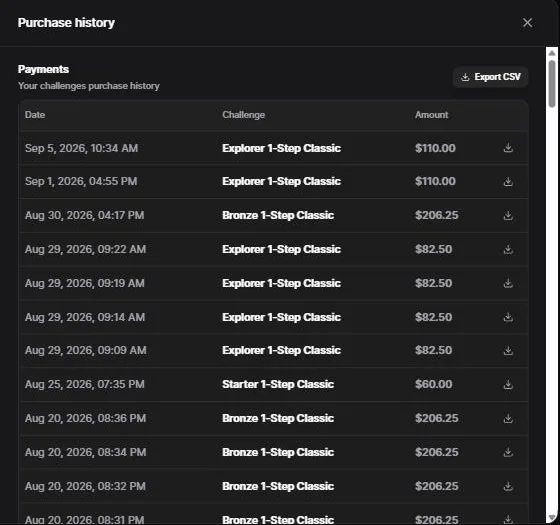Download receipt for Sep 5, 10:34 AM payment

(508, 148)
